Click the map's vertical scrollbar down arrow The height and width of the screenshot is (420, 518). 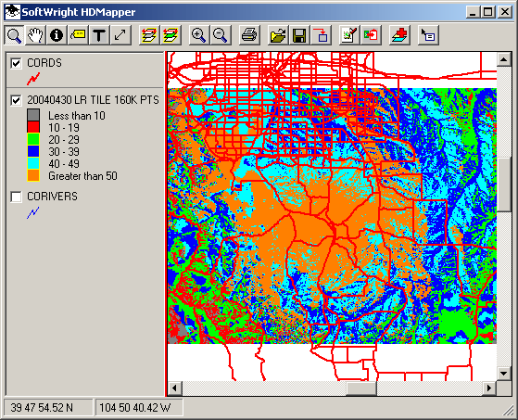(504, 374)
